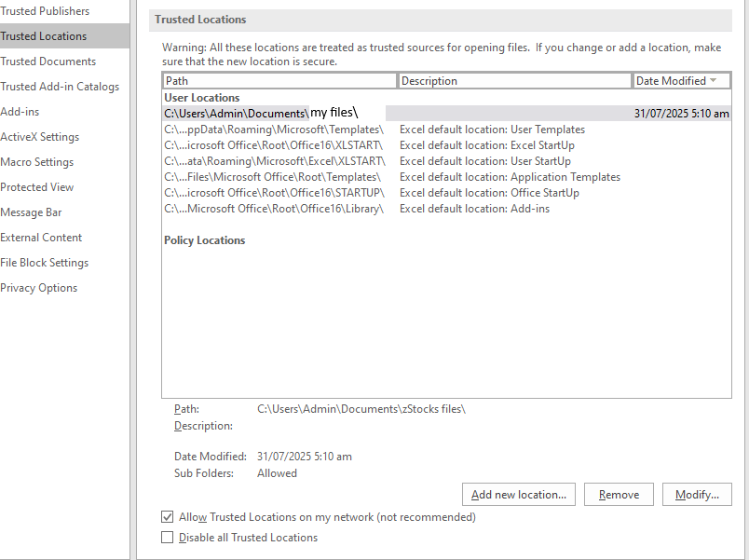Click the Date Modified detail value below list
Viewport: 749px width, 560px height.
[x=305, y=457]
